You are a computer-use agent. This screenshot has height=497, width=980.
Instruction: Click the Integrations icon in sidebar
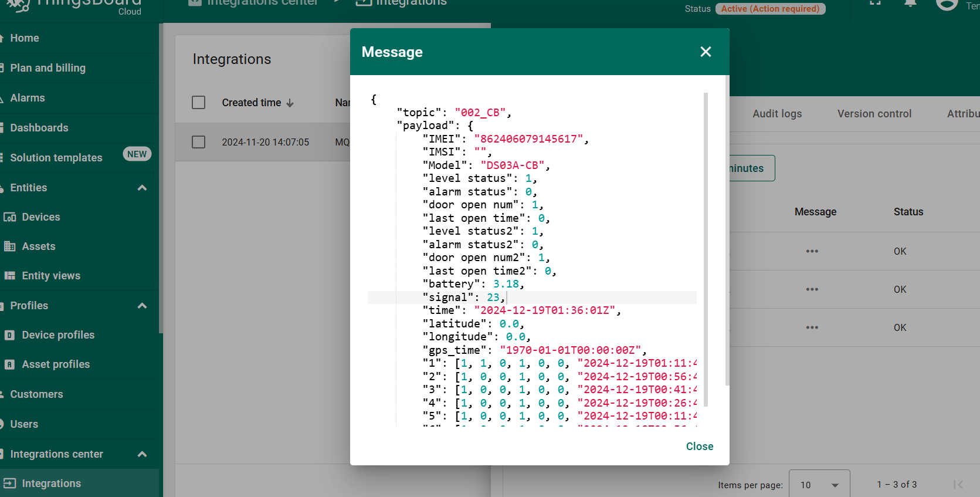coord(9,484)
